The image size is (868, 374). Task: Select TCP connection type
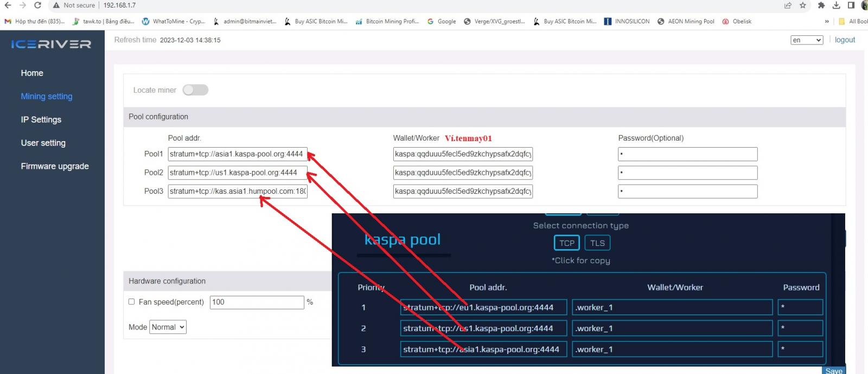pyautogui.click(x=567, y=243)
